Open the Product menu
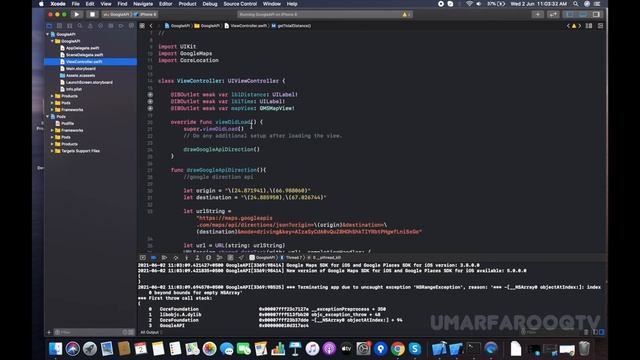 pyautogui.click(x=187, y=4)
